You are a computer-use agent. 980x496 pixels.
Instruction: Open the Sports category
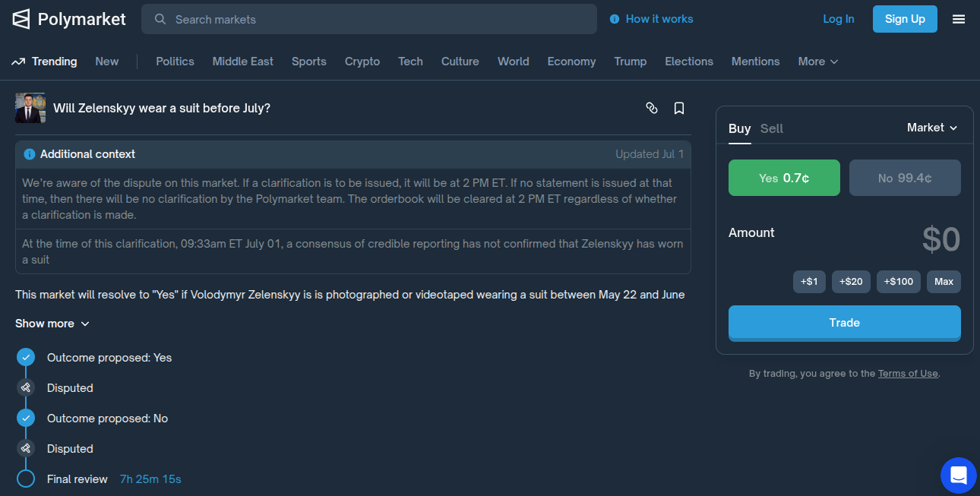[309, 62]
